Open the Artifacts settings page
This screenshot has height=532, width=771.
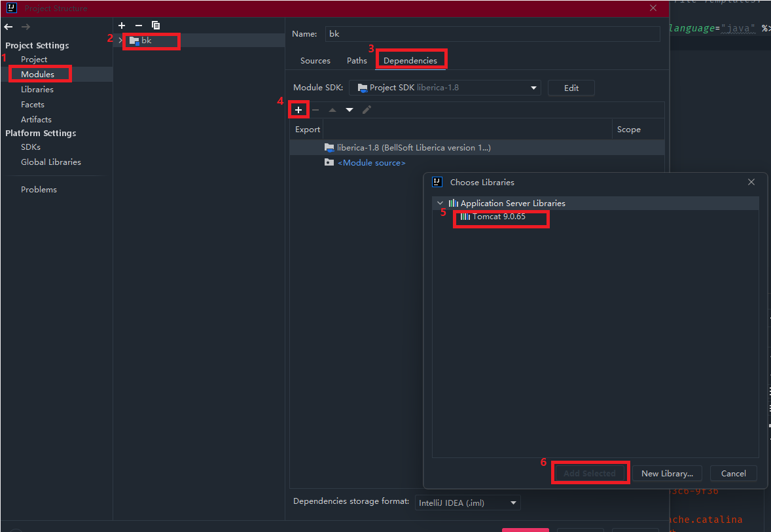(x=36, y=120)
